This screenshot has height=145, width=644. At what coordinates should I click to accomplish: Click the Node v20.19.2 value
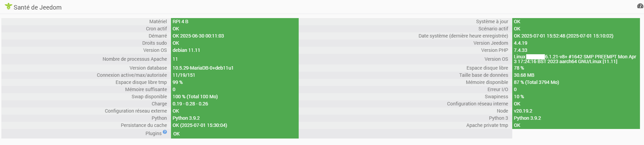pyautogui.click(x=523, y=111)
